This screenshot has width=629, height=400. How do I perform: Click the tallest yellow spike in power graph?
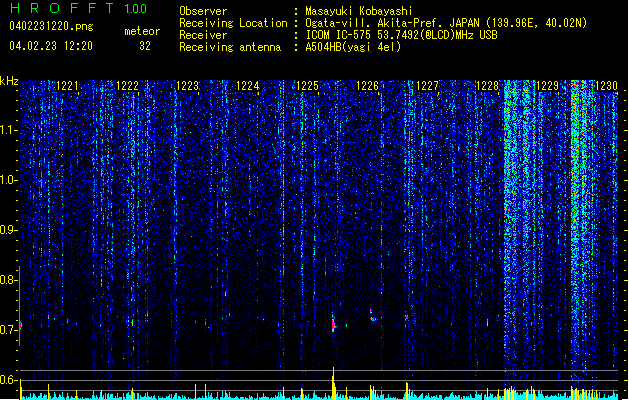pyautogui.click(x=333, y=383)
